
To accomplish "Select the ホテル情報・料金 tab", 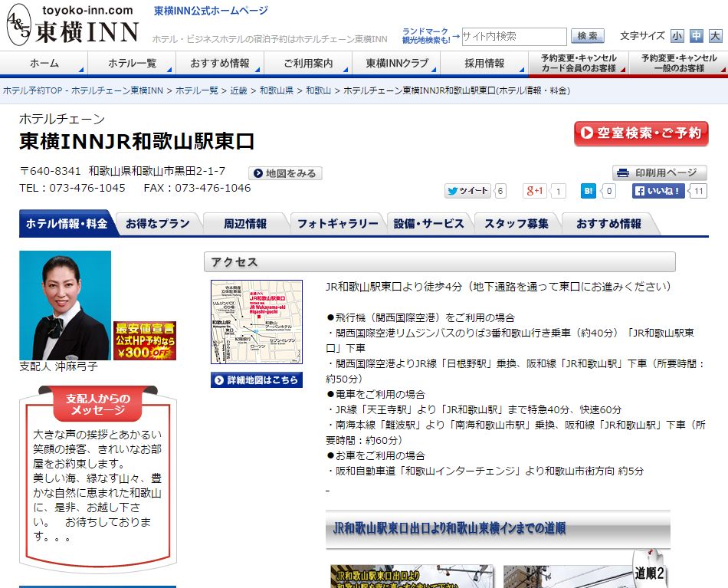I will [67, 223].
